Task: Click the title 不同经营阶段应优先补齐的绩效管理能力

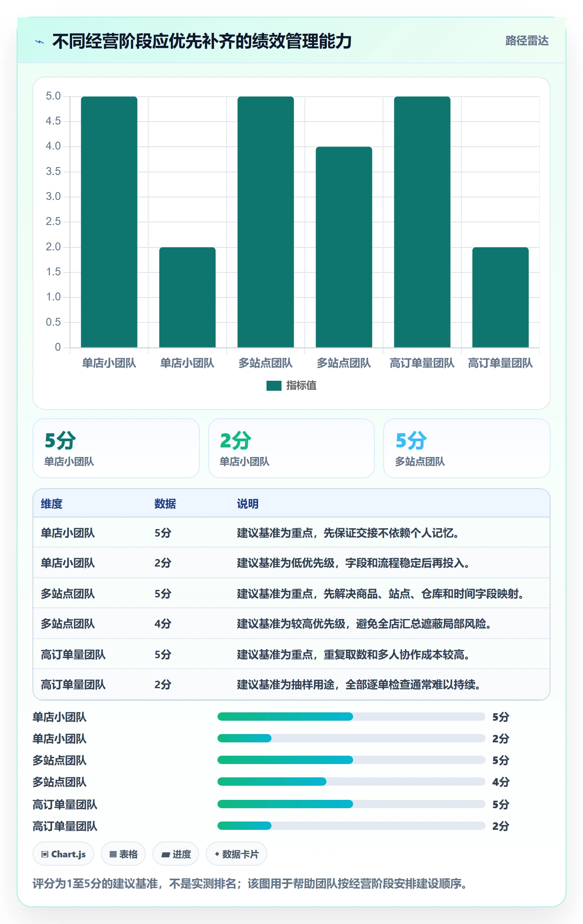Action: [202, 41]
